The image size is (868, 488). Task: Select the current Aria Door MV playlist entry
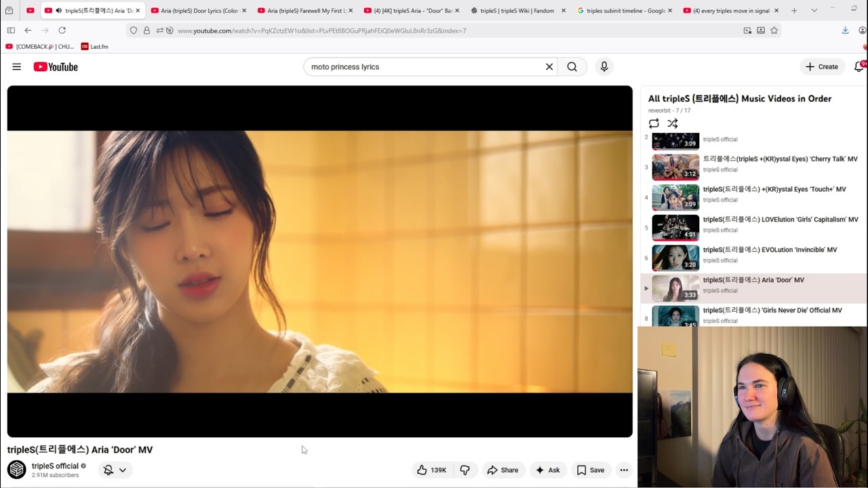pos(753,288)
